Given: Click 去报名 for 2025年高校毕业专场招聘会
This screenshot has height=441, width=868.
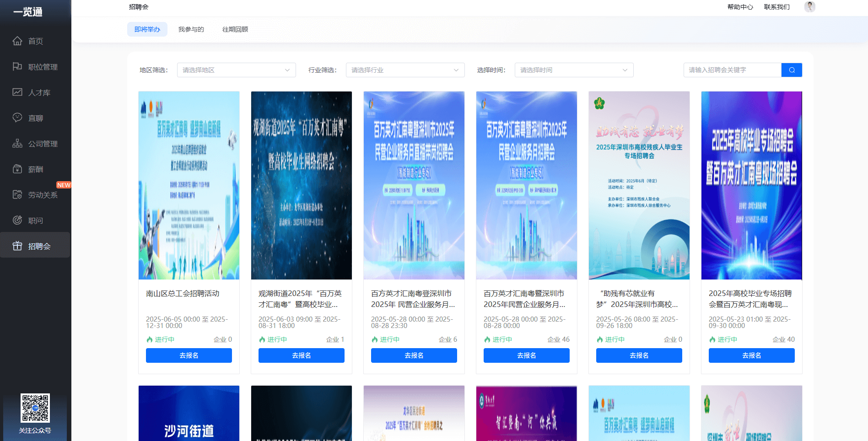Looking at the screenshot, I should coord(752,355).
